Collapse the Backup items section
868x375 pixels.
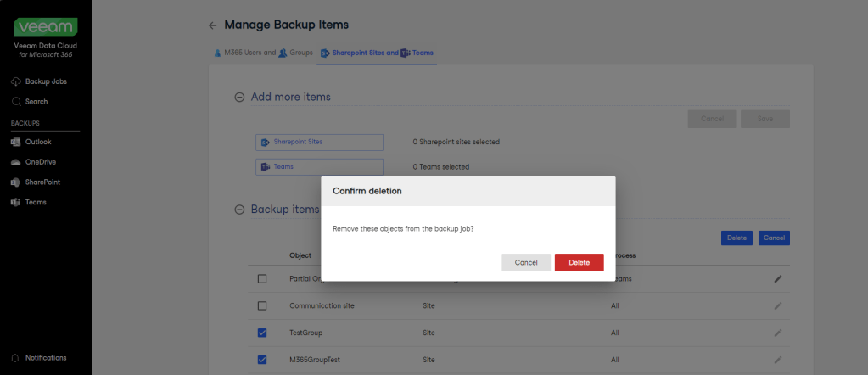[x=239, y=210]
